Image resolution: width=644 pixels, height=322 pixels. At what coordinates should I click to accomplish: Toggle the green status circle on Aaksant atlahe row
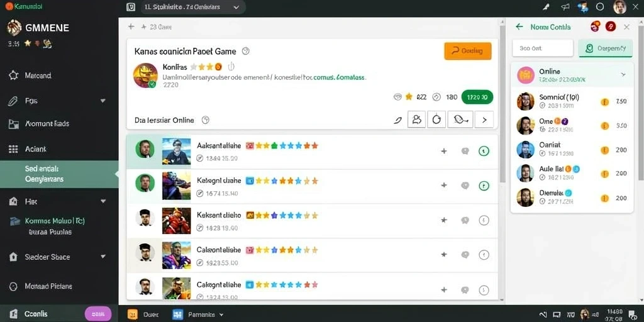pos(484,151)
